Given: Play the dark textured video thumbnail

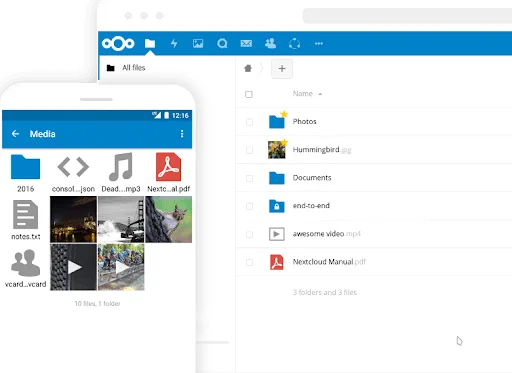Looking at the screenshot, I should pyautogui.click(x=73, y=267).
